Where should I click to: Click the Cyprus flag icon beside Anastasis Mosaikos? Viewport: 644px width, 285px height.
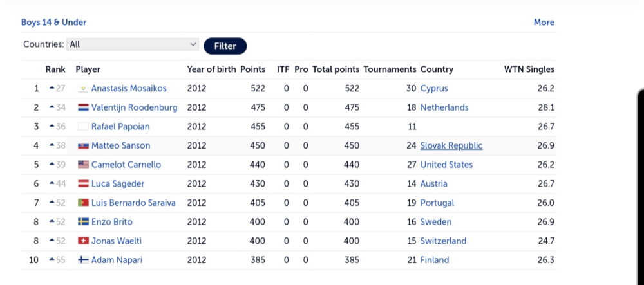point(83,88)
